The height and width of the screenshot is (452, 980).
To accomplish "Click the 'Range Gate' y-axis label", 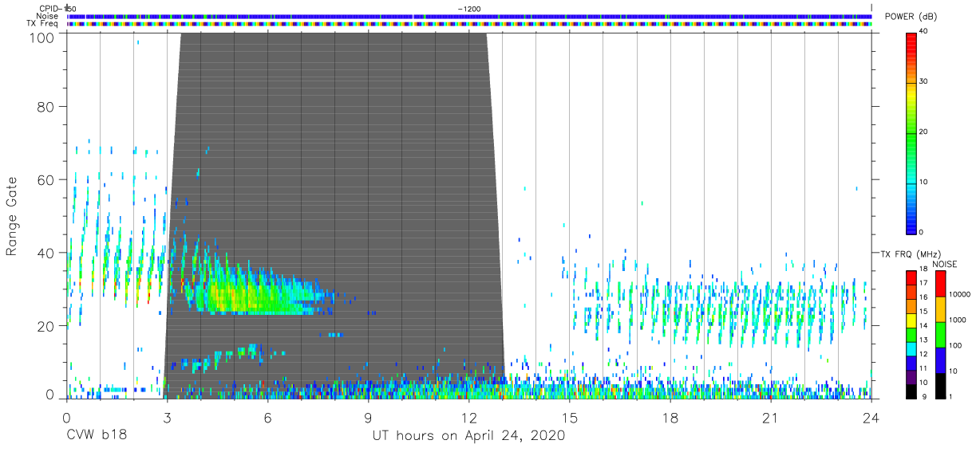I will (12, 216).
